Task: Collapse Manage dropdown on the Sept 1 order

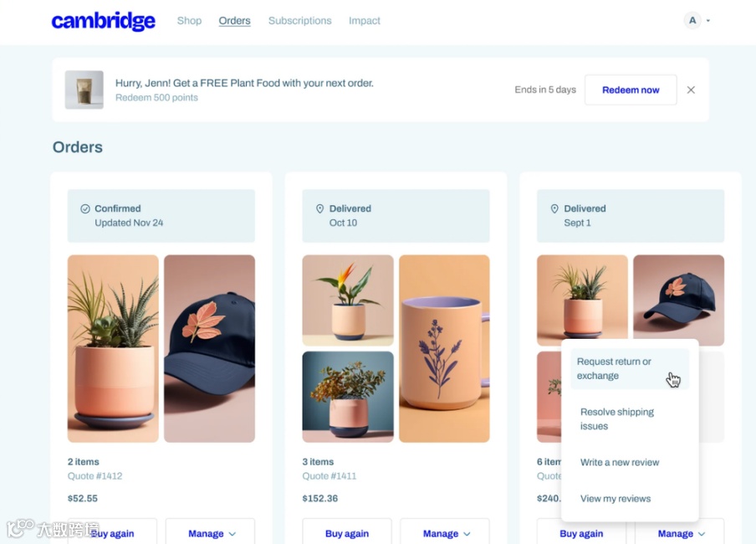Action: (x=680, y=533)
